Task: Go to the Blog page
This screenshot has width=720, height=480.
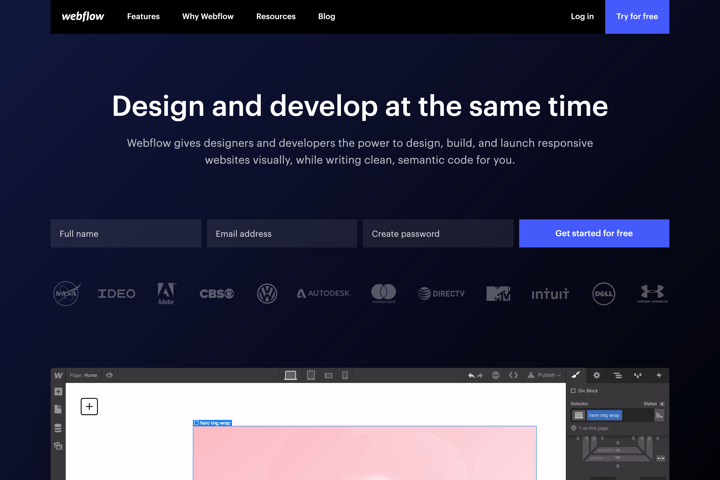Action: click(326, 17)
